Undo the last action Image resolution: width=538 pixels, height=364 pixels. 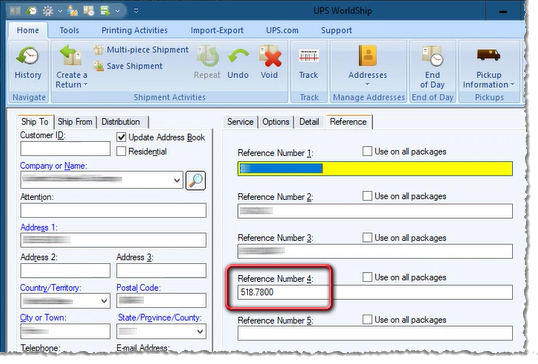tap(238, 56)
